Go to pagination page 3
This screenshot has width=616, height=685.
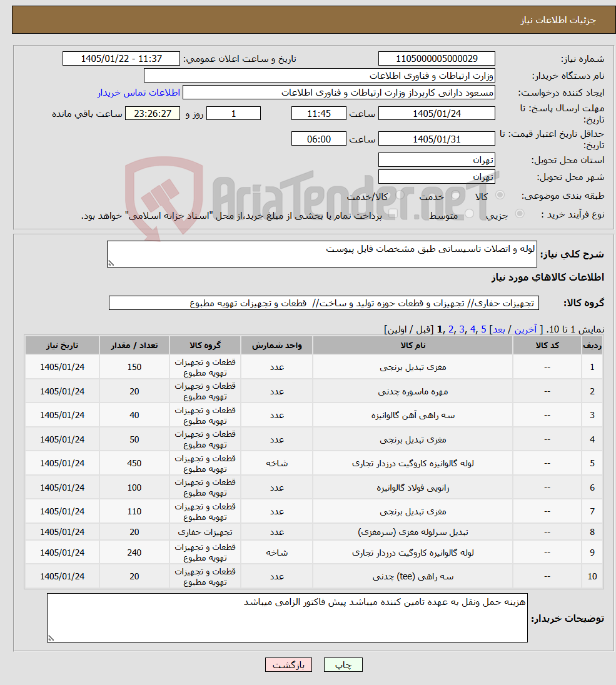pyautogui.click(x=462, y=329)
